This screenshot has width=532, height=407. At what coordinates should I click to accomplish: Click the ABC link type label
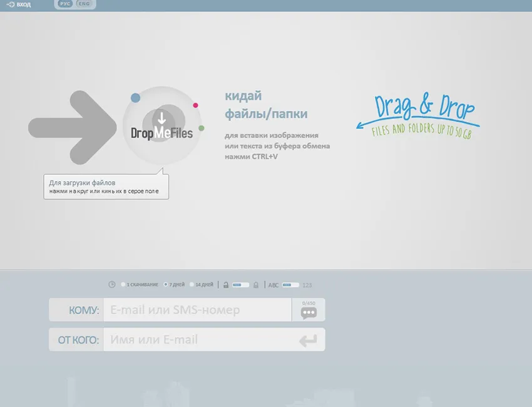[274, 285]
